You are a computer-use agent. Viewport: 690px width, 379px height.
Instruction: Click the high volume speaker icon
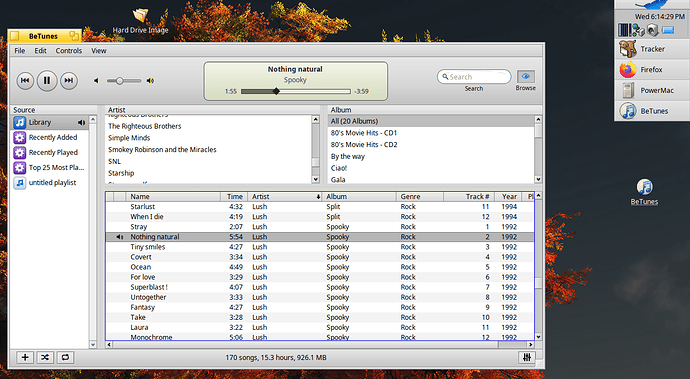pos(150,81)
